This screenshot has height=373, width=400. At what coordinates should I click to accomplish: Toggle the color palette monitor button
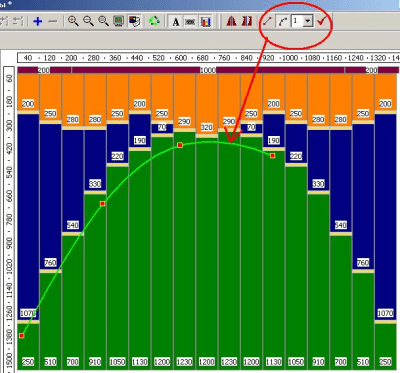pos(135,21)
